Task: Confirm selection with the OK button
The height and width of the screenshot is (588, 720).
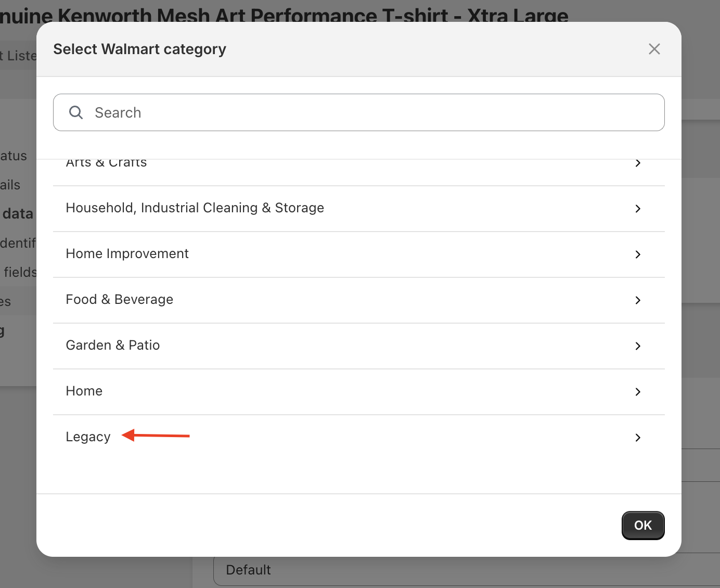Action: [x=643, y=526]
